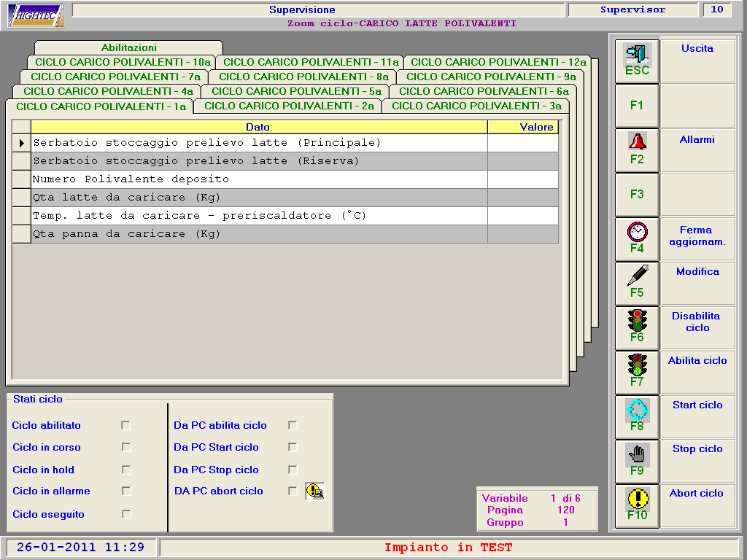Viewport: 747px width, 560px height.
Task: Click the F10 abort warning icon
Action: point(638,499)
